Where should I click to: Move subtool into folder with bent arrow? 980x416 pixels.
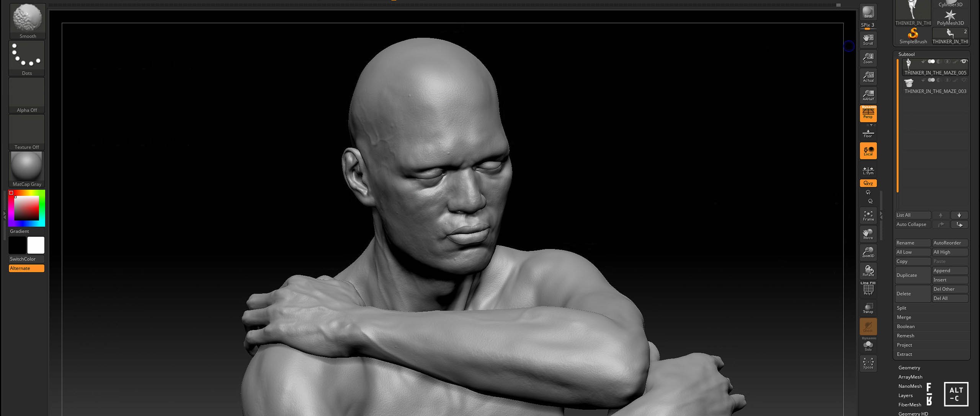click(959, 224)
